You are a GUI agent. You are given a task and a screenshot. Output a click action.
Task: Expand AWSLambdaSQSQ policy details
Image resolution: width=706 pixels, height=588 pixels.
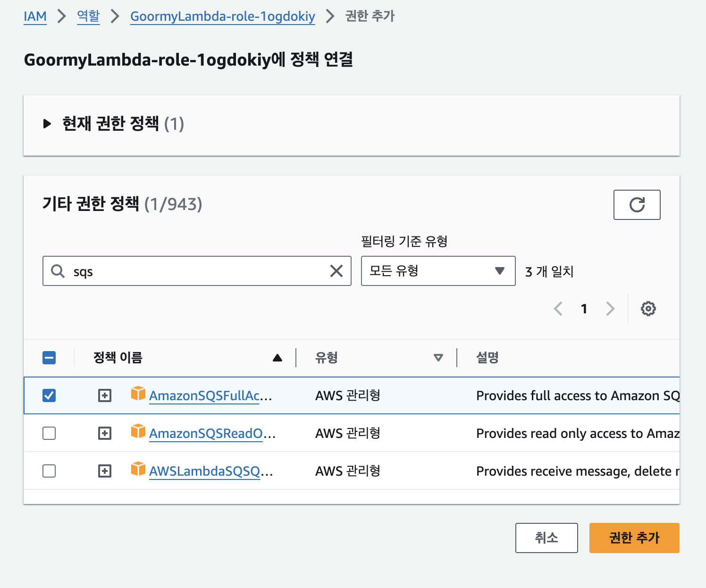105,471
